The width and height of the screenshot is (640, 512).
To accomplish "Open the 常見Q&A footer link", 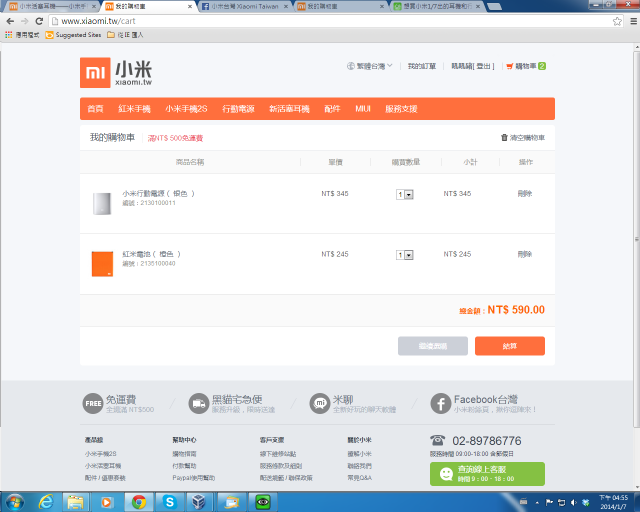I will (x=359, y=478).
